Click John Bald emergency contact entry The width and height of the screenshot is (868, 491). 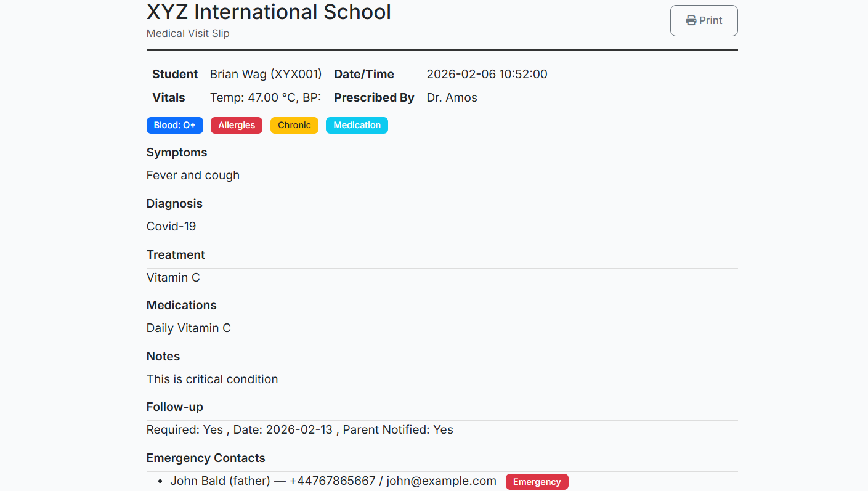(333, 481)
